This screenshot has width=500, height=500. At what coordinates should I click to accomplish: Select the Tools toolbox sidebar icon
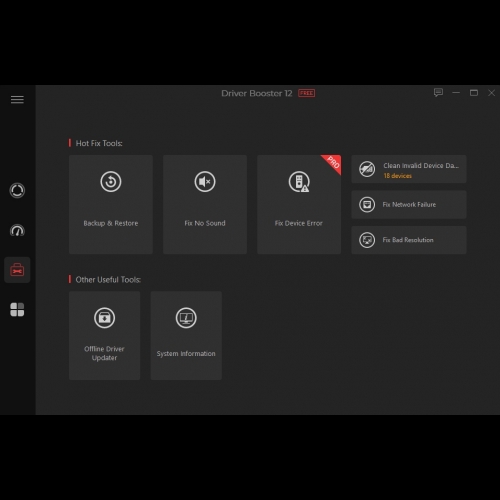point(17,270)
